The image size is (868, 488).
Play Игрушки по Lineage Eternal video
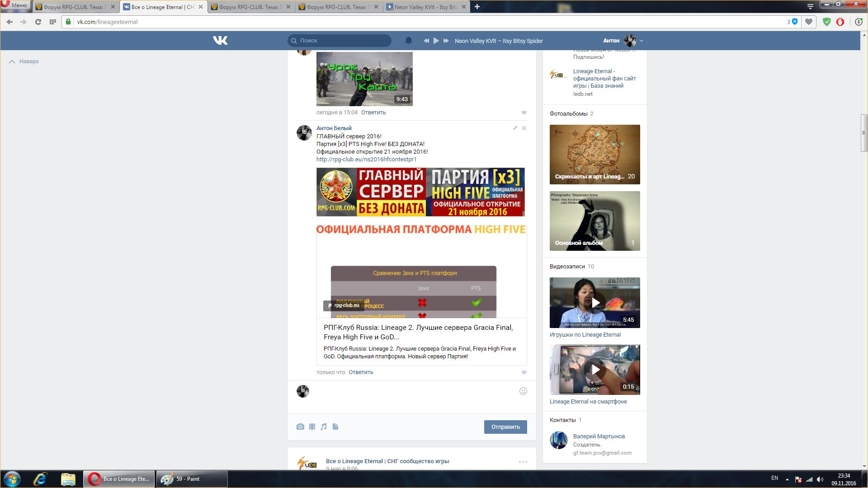[595, 303]
